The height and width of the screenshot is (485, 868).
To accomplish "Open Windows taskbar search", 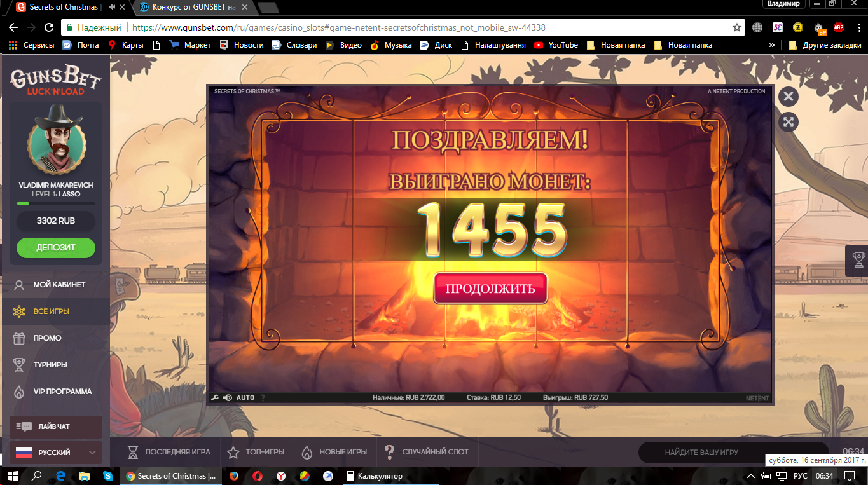I will (37, 475).
